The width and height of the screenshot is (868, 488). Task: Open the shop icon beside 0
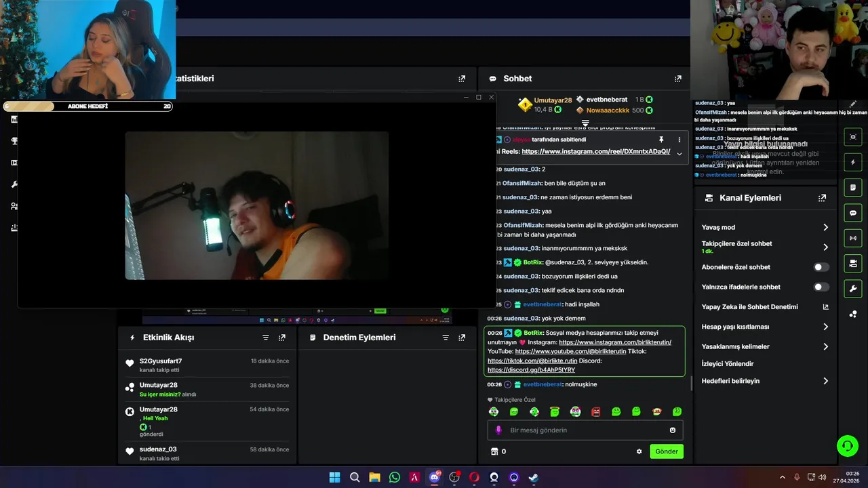pos(494,451)
